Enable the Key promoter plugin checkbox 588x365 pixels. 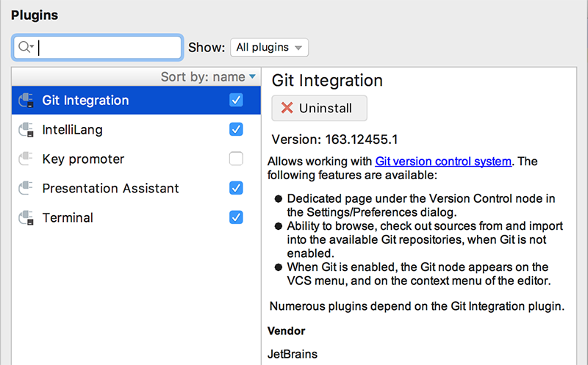point(236,159)
